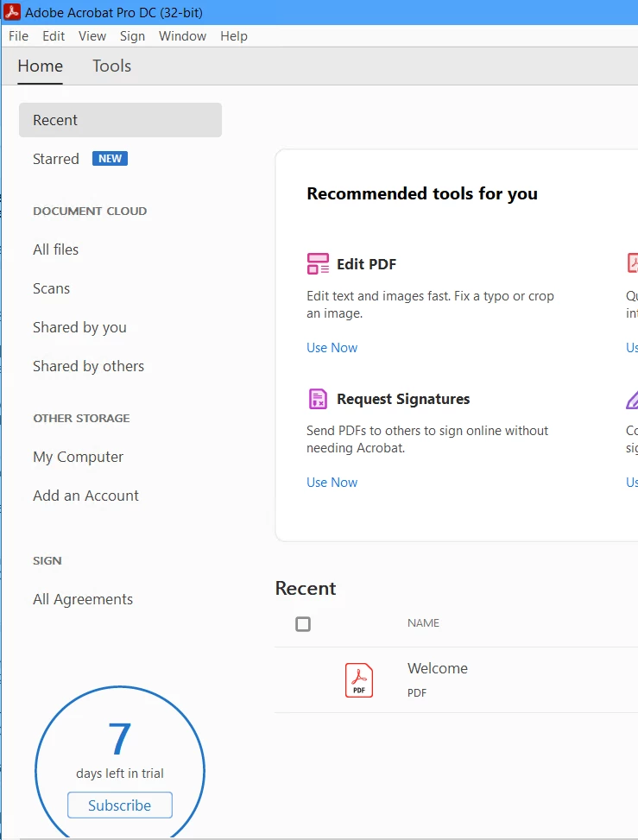Click the Recommended tools for you heading
638x840 pixels.
[x=422, y=193]
